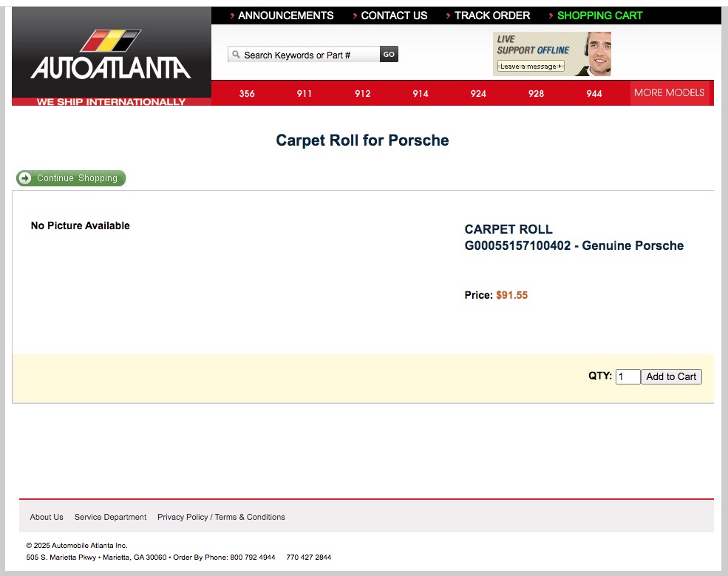Click the Continue Shopping button

pos(71,178)
